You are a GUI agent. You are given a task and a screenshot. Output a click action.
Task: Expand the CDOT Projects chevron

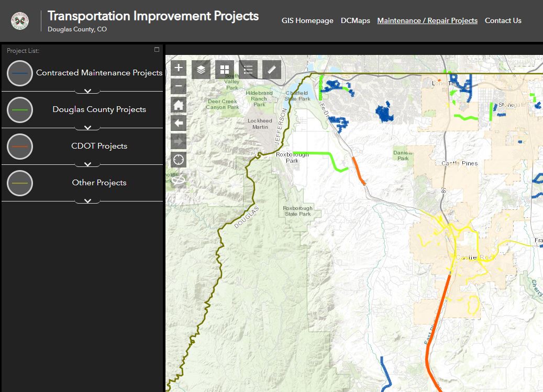point(87,164)
